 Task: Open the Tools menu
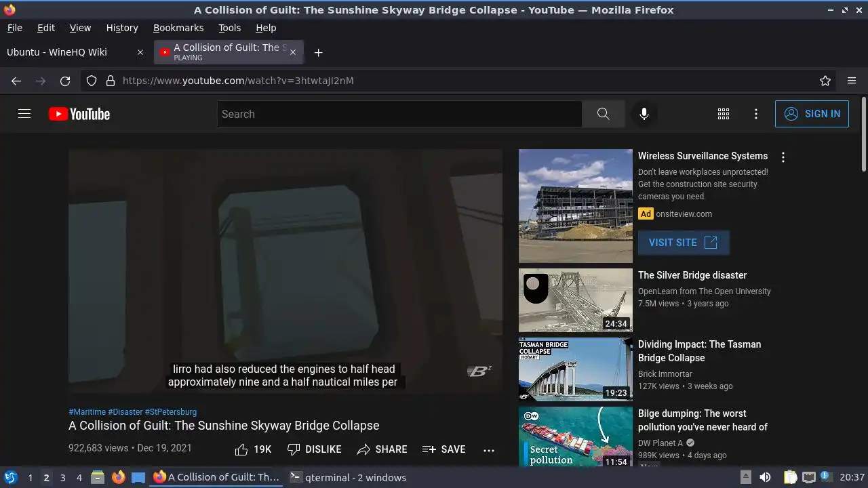click(229, 28)
